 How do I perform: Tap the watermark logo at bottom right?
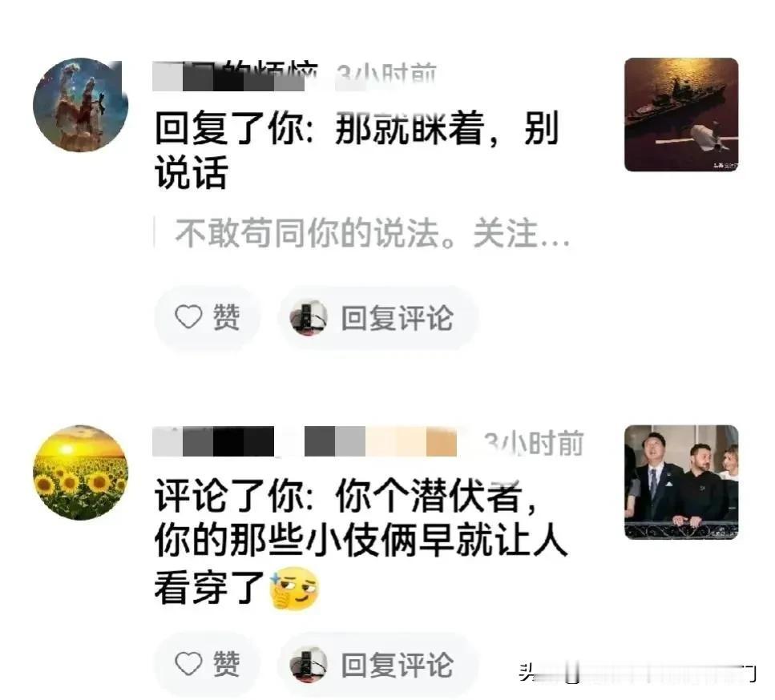(636, 674)
